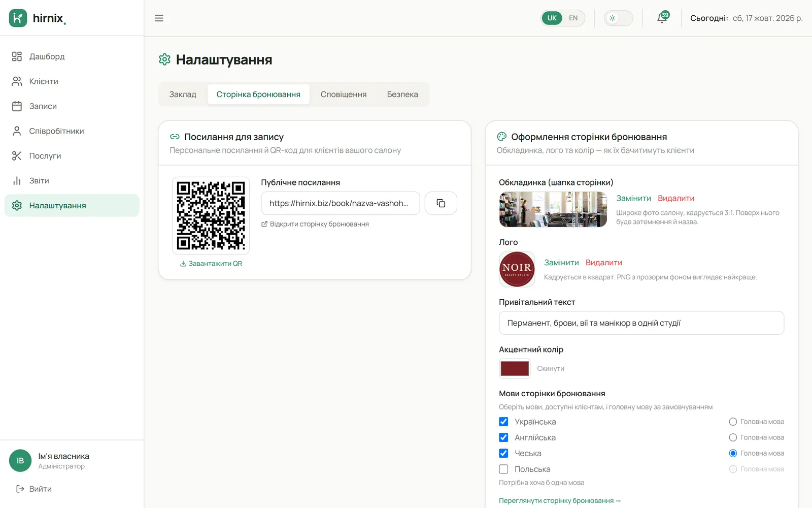Viewport: 812px width, 508px height.
Task: Click the public link URL field
Action: pos(341,203)
